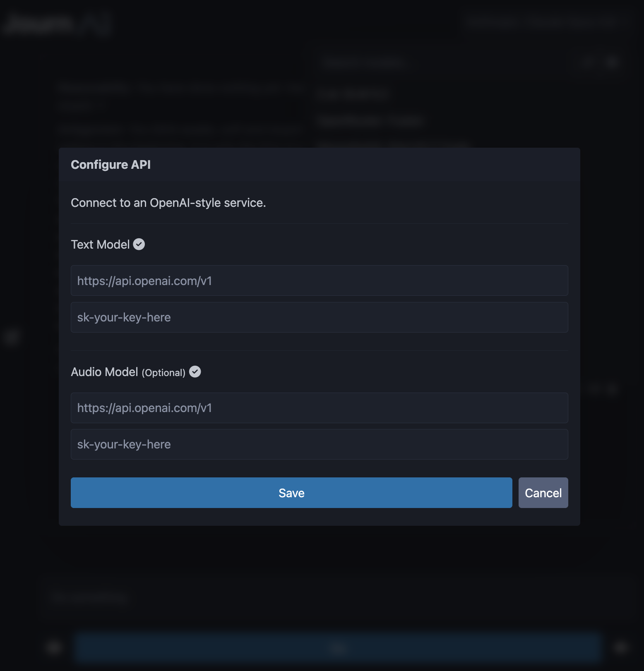This screenshot has width=644, height=671.
Task: Click the 'Audio Model' label
Action: (104, 372)
